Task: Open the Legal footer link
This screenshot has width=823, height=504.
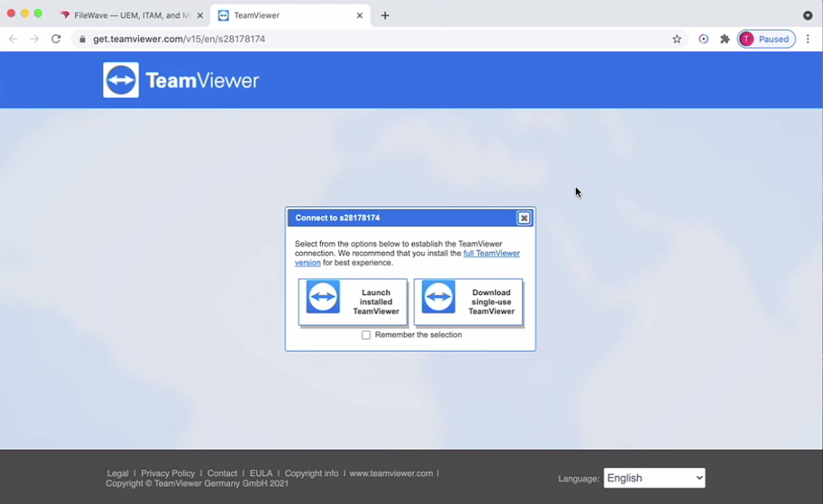Action: pos(118,473)
